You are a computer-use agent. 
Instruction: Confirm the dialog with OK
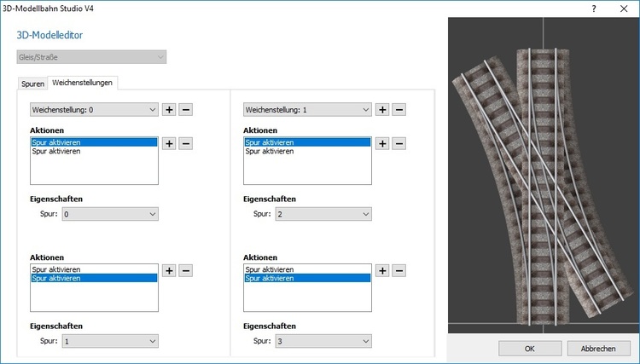click(x=530, y=349)
